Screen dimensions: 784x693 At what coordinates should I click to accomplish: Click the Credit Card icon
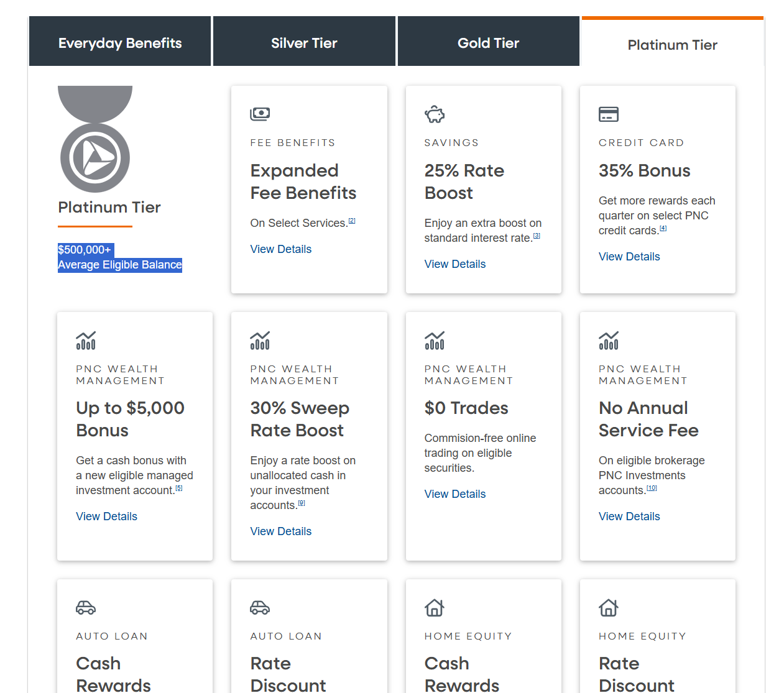point(608,114)
